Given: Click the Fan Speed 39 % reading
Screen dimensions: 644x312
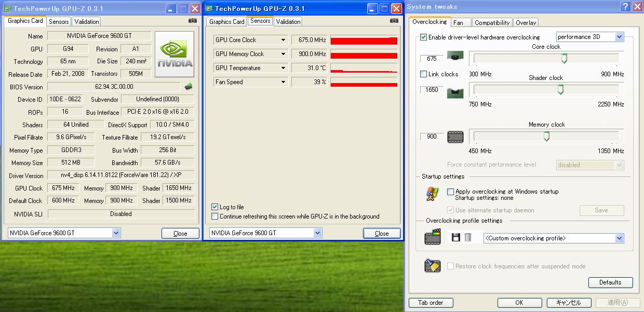Looking at the screenshot, I should coord(310,82).
